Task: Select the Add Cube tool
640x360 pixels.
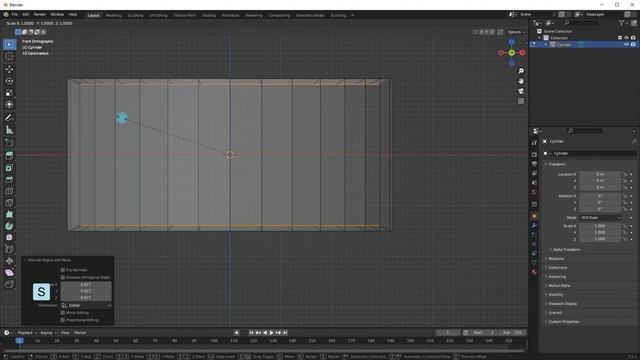Action: [x=9, y=143]
